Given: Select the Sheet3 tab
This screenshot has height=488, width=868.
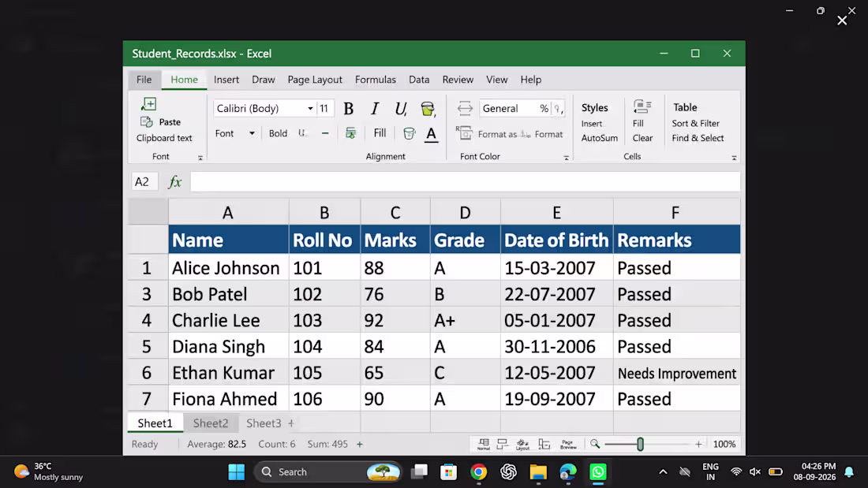Looking at the screenshot, I should (264, 423).
